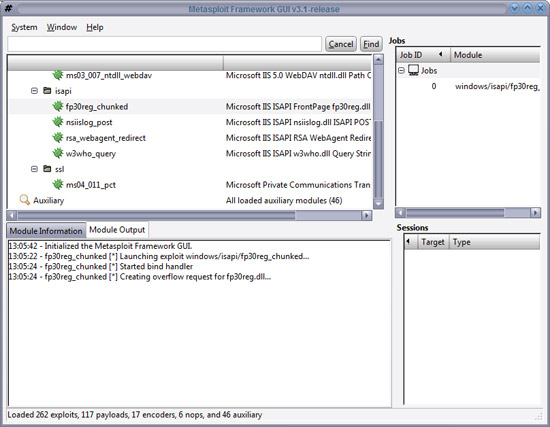Click the module tree vertical scrollbar thumb
550x427 pixels.
pos(378,160)
